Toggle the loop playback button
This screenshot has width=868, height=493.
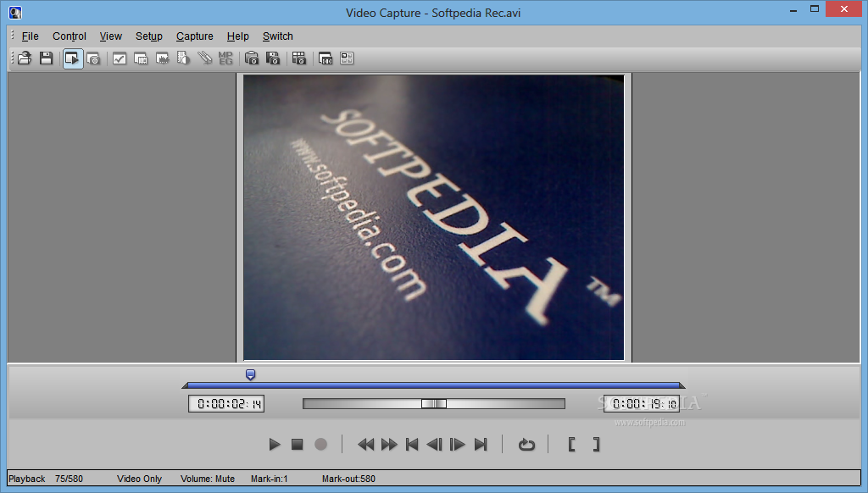[x=526, y=445]
